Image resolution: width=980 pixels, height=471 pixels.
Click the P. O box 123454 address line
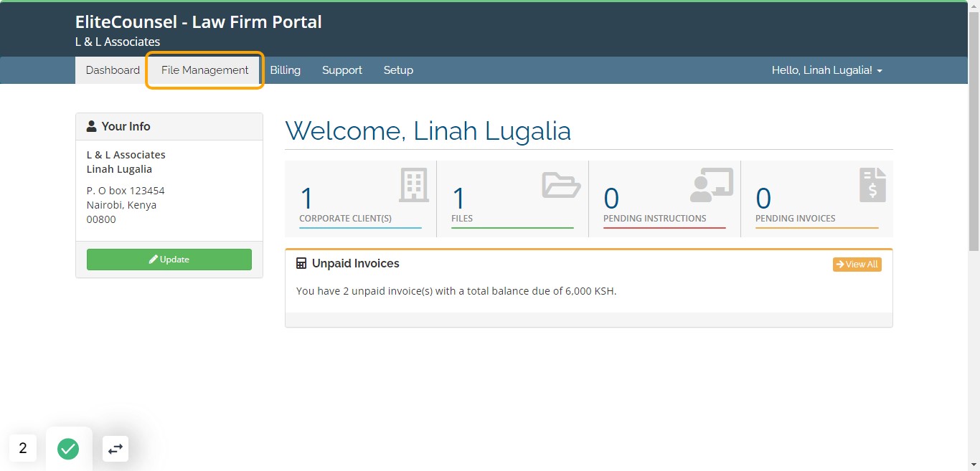(x=126, y=191)
